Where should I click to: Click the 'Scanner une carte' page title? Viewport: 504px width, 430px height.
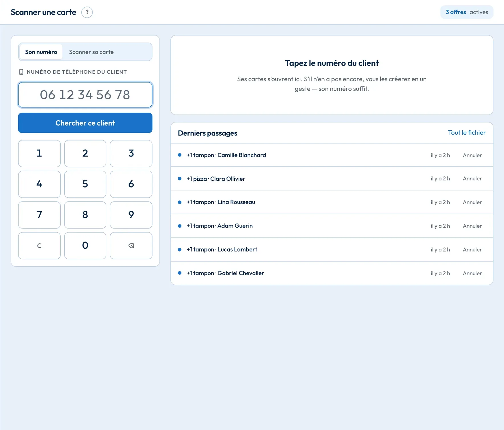[43, 12]
